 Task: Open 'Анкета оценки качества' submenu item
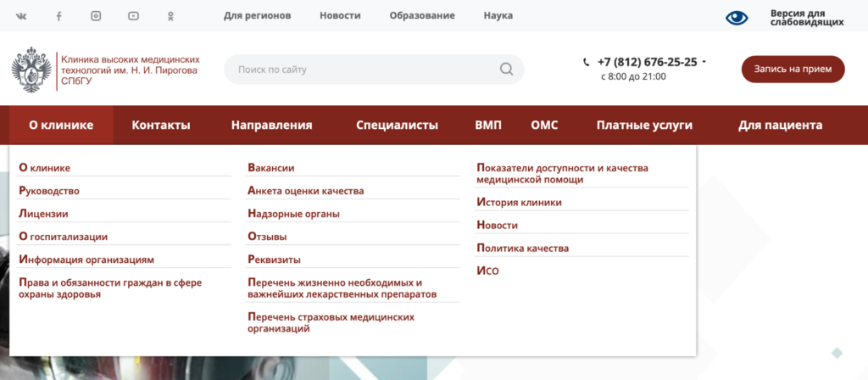306,191
